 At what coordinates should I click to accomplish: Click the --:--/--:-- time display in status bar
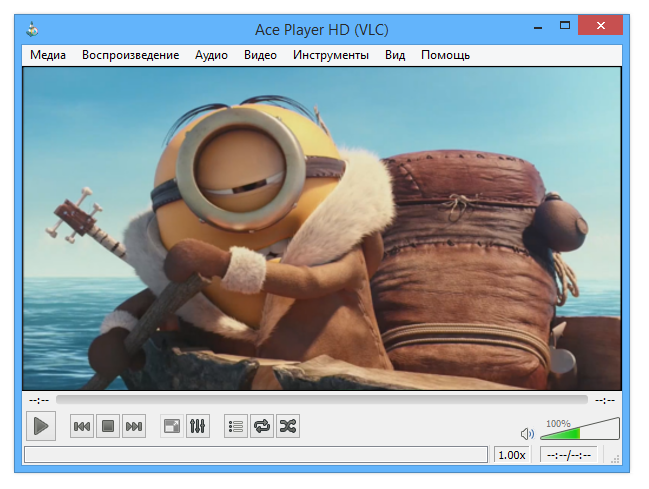569,455
